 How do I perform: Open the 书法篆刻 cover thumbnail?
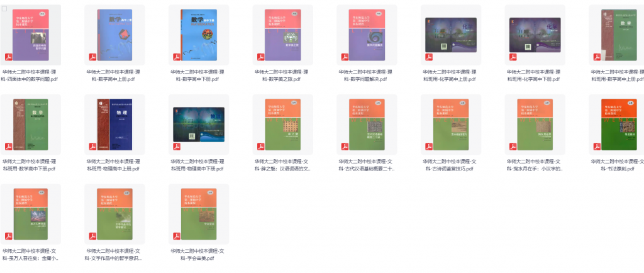619,125
